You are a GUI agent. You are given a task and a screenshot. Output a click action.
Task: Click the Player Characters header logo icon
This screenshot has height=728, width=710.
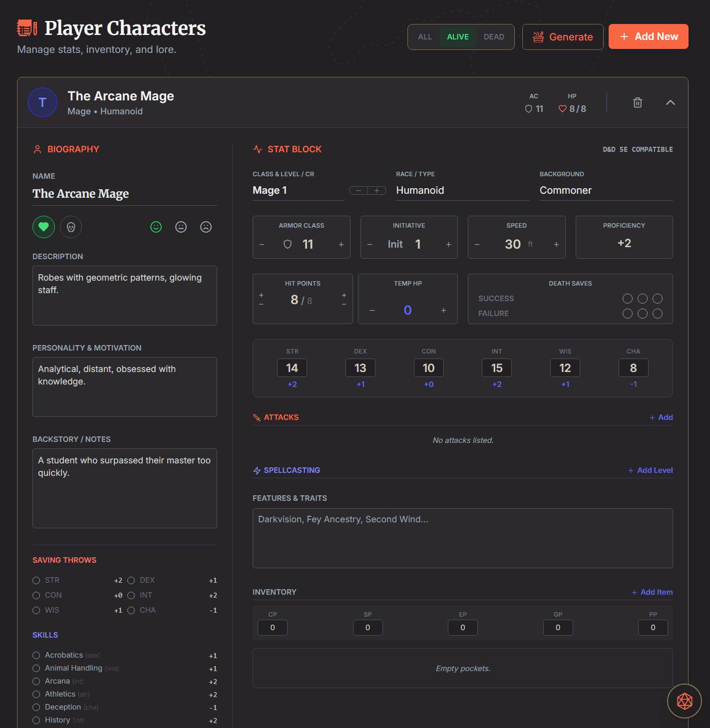point(27,28)
